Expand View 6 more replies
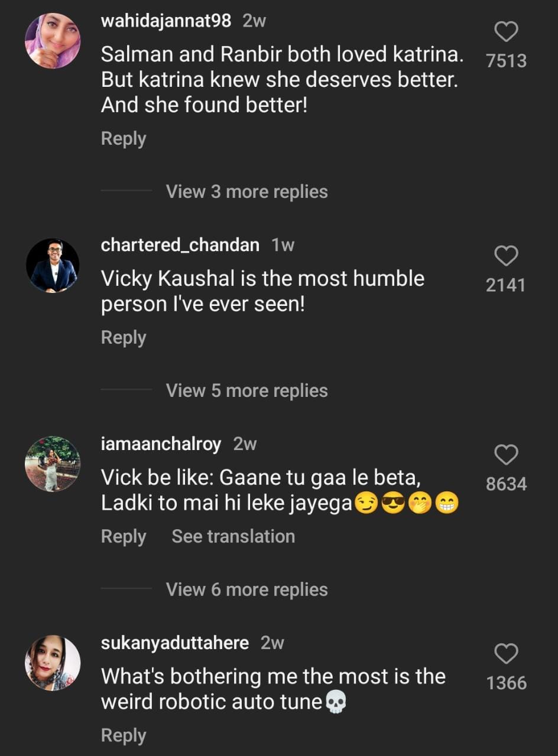This screenshot has width=558, height=756. coord(246,589)
